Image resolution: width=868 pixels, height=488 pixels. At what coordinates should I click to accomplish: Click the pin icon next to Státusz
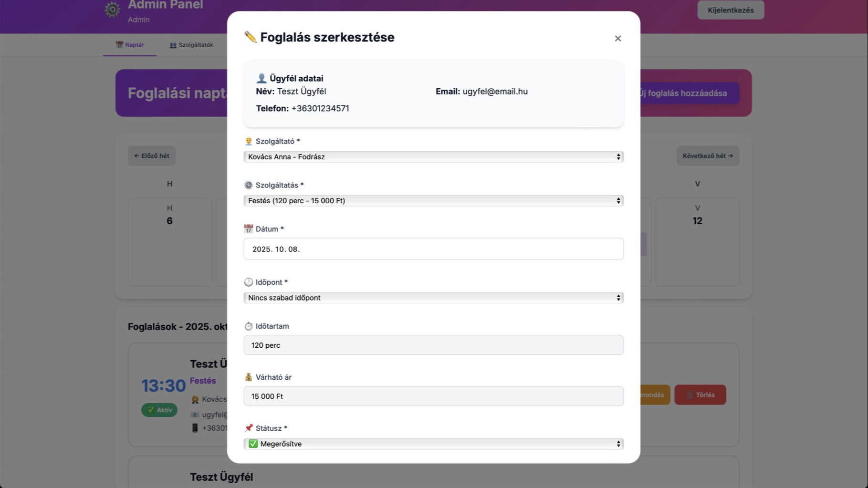pos(248,428)
